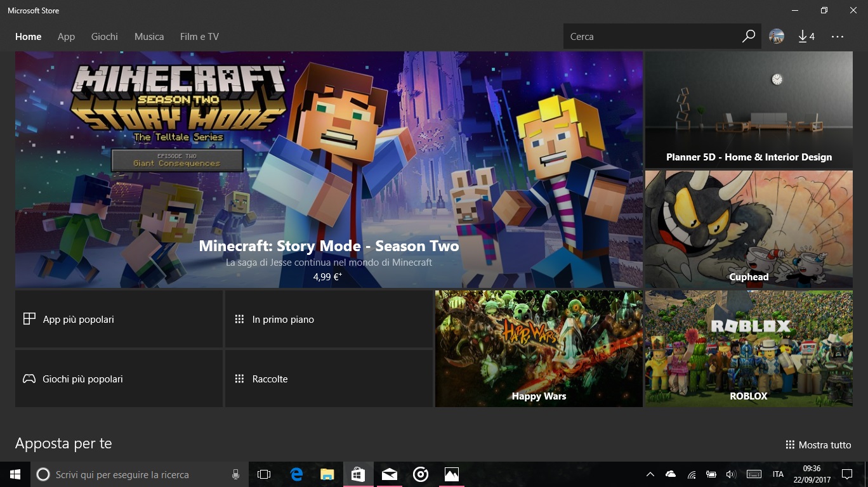Switch to the Giochi tab

click(x=105, y=37)
